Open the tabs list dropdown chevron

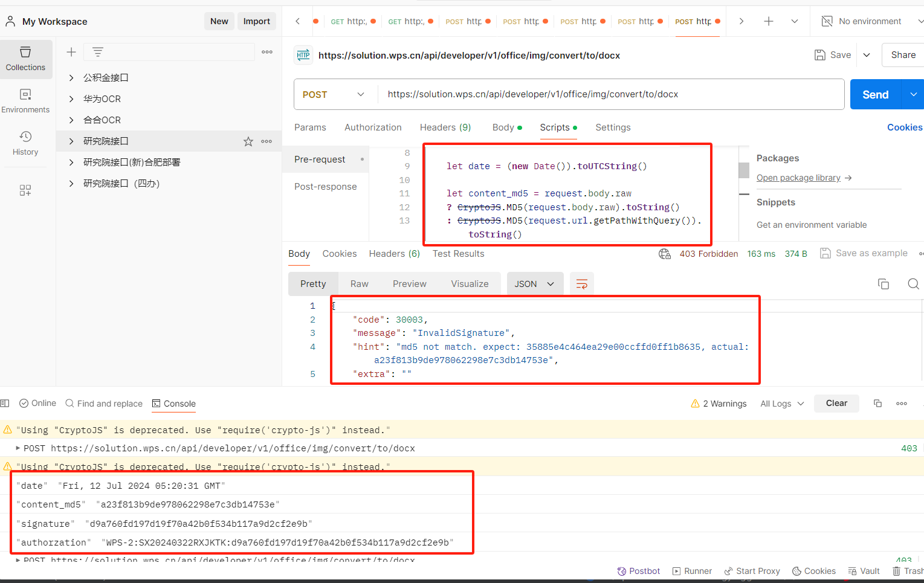pos(795,21)
